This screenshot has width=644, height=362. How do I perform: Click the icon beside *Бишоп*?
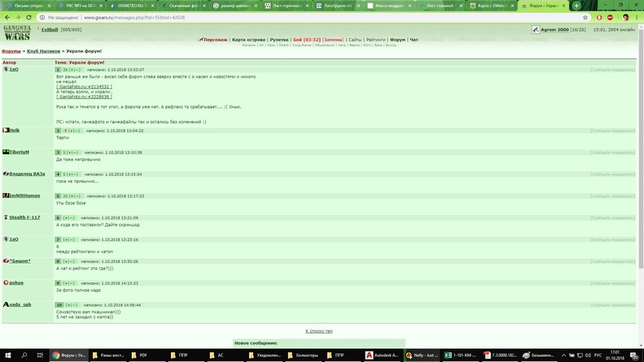pyautogui.click(x=6, y=261)
